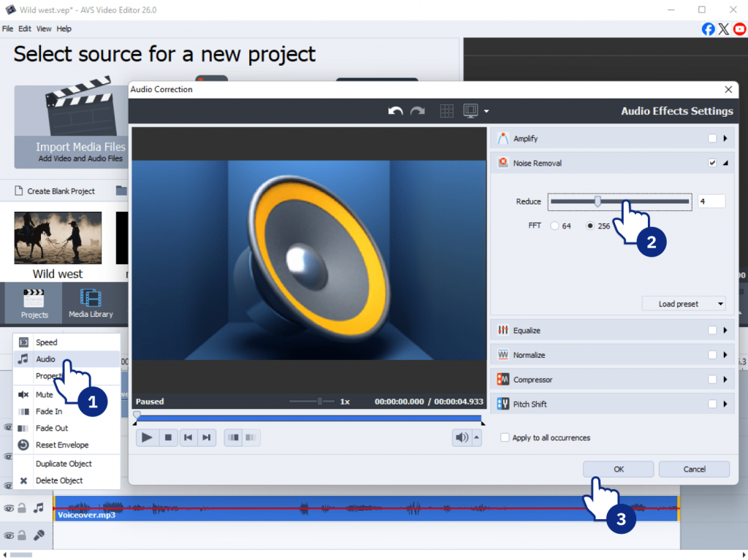Image resolution: width=748 pixels, height=560 pixels.
Task: Expand the Compressor settings arrow
Action: 725,380
